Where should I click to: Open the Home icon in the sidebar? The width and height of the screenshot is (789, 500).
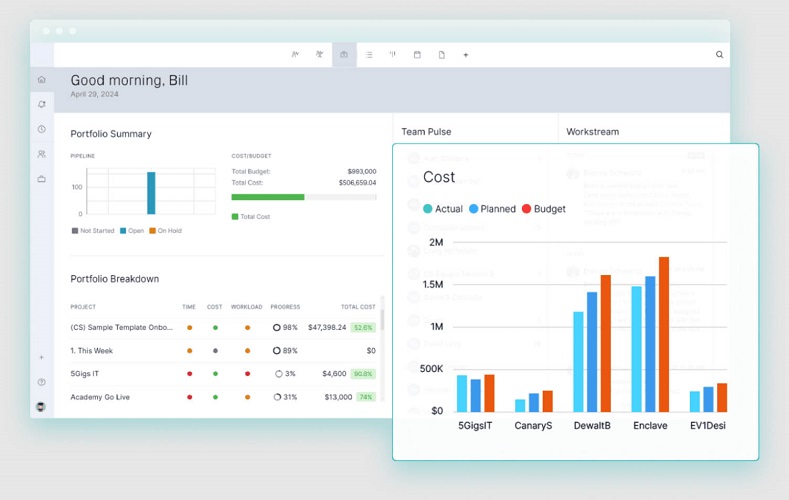click(x=41, y=80)
